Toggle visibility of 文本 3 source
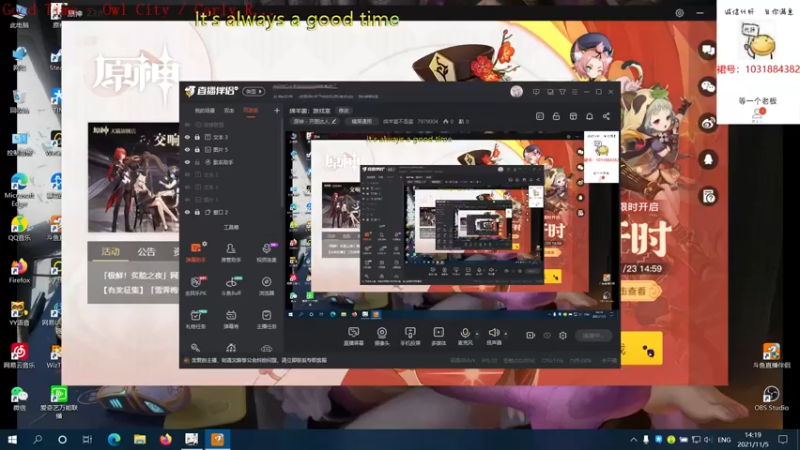 (x=187, y=137)
